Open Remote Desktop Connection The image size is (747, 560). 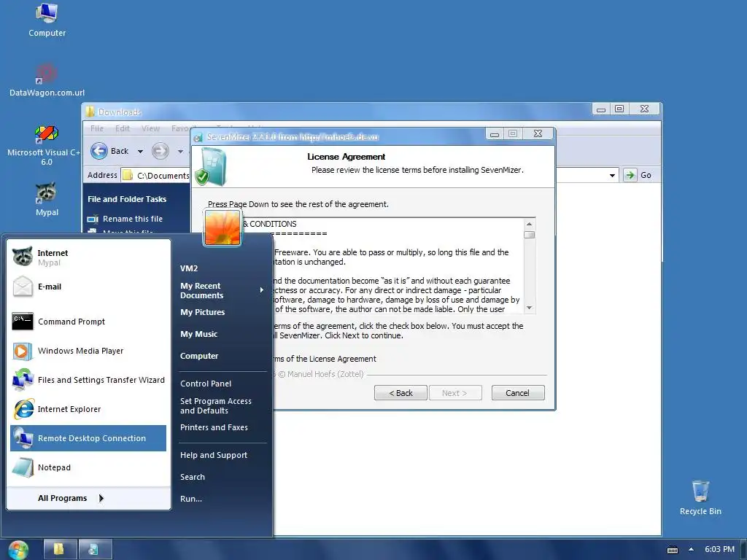coord(88,438)
